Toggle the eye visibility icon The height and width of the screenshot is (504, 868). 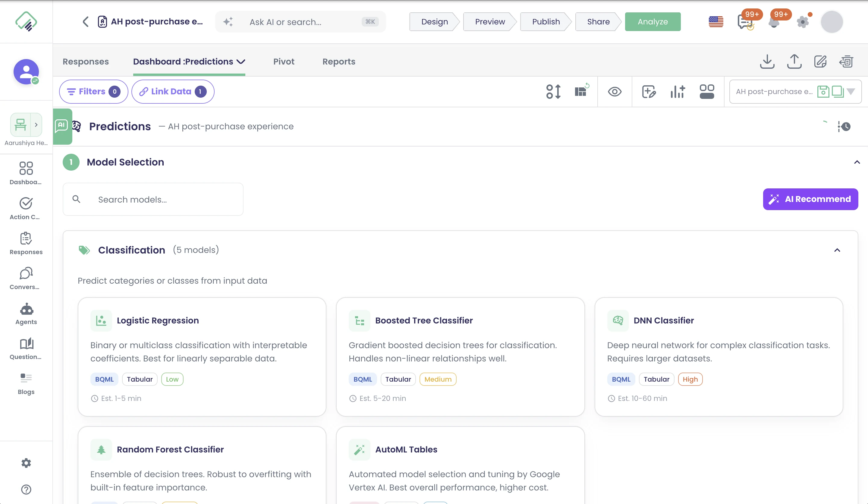click(x=615, y=92)
